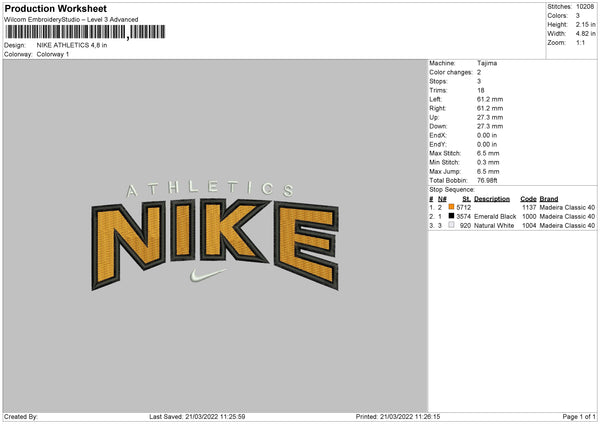The height and width of the screenshot is (424, 600).
Task: Click the Colors value 3
Action: click(x=578, y=16)
